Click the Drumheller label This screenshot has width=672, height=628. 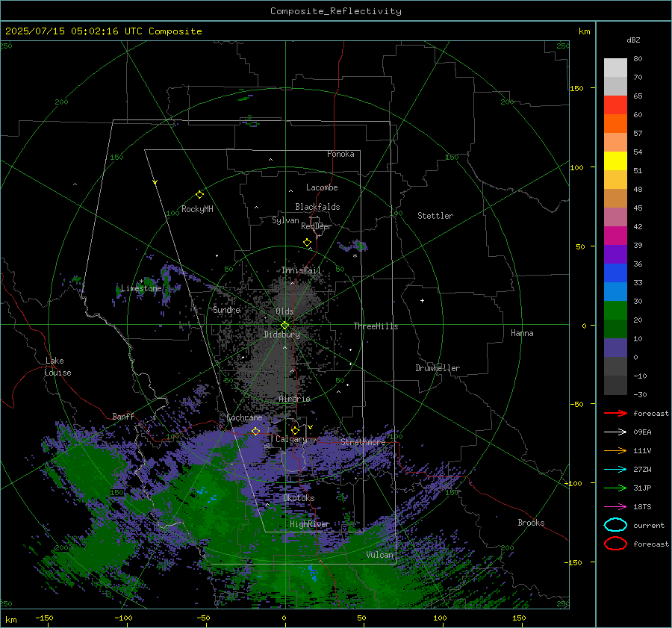point(438,368)
